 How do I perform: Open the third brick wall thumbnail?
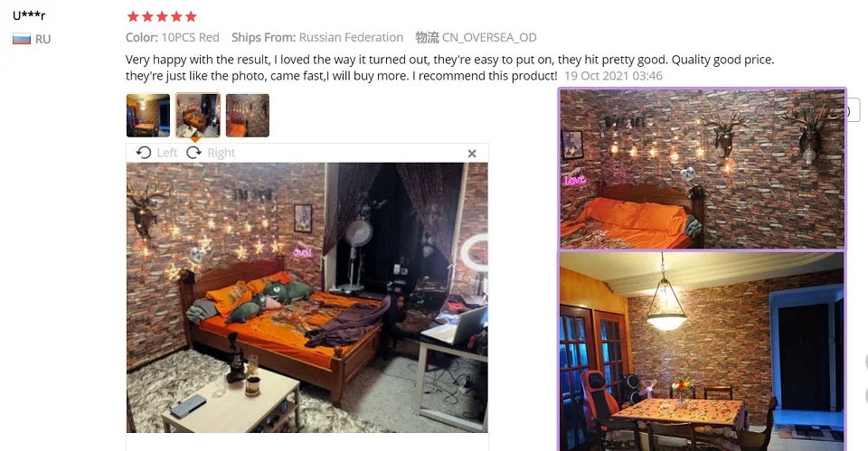(248, 115)
